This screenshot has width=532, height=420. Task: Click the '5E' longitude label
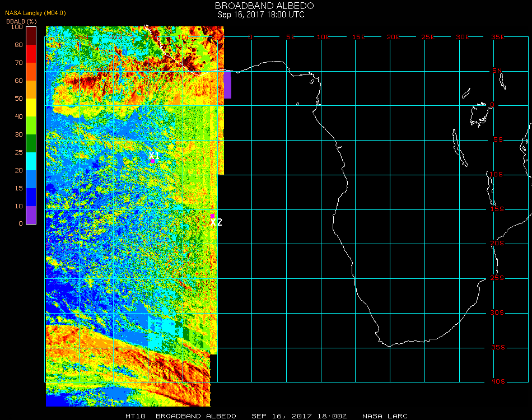coord(291,37)
